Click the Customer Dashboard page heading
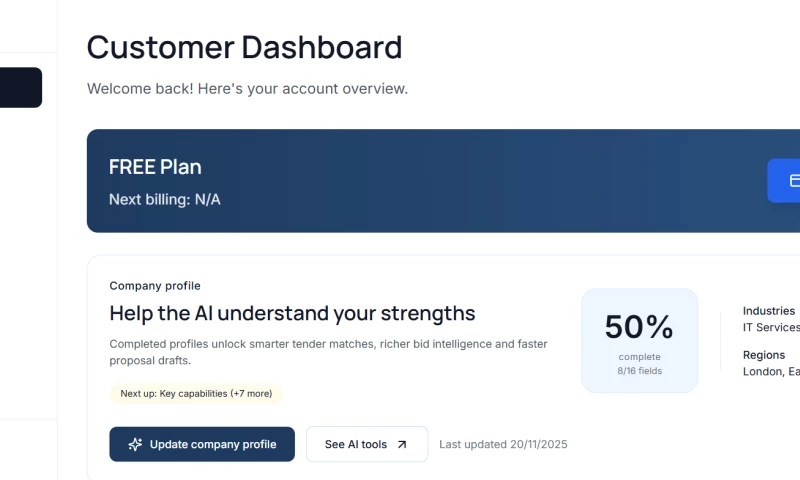Image resolution: width=800 pixels, height=480 pixels. click(244, 47)
